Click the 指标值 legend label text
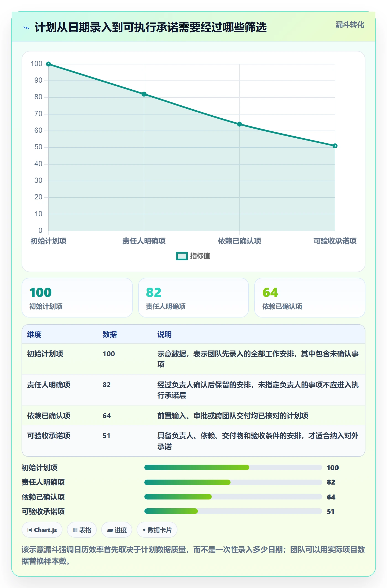This screenshot has height=588, width=387. click(x=200, y=256)
